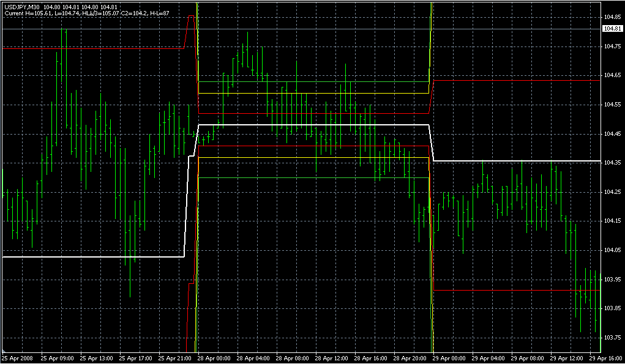Click the '29 Apr 08:00' time label
Viewport: 625px width, 364px height.
coord(528,358)
